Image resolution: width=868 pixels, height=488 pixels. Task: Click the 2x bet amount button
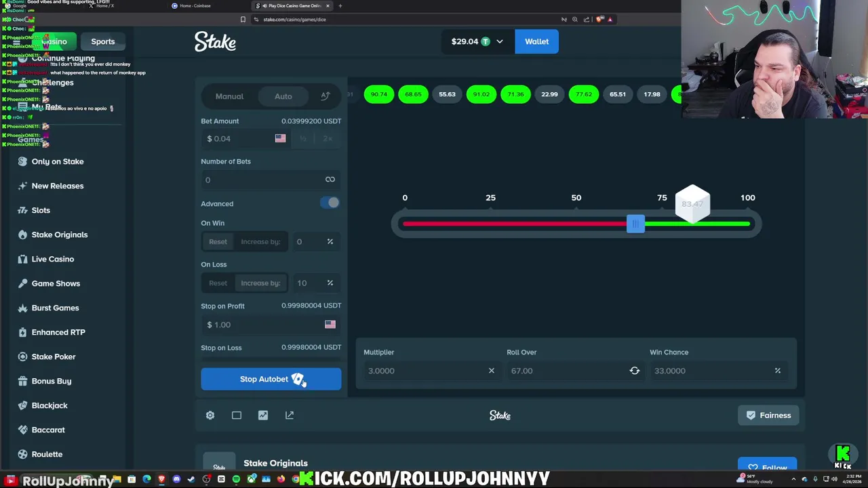tap(328, 138)
